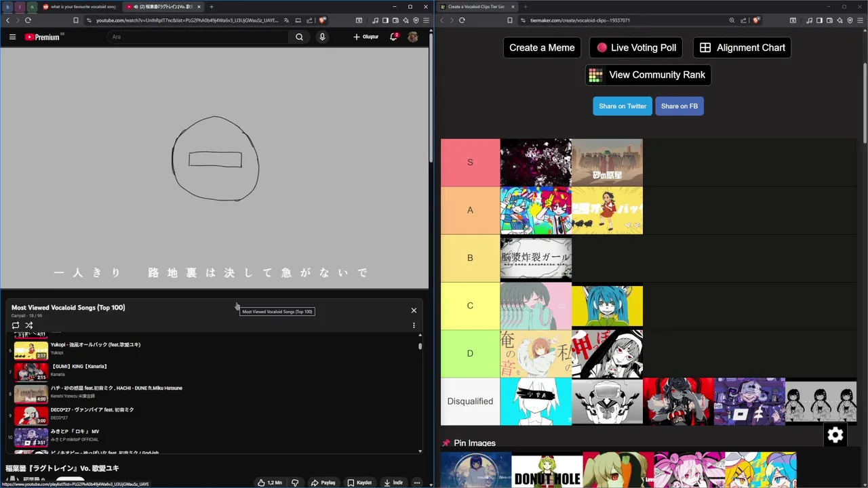Image resolution: width=868 pixels, height=488 pixels.
Task: Click the green D tier label
Action: tap(470, 354)
